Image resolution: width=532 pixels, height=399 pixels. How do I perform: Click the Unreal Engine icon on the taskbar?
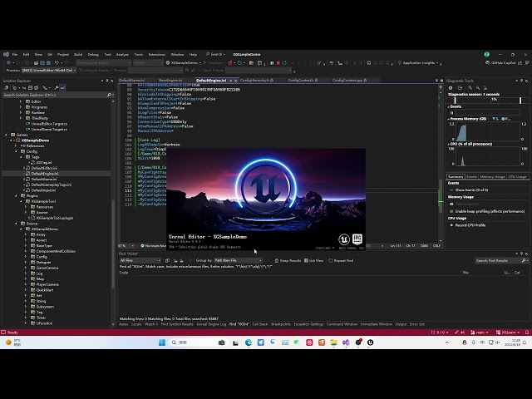tap(370, 342)
